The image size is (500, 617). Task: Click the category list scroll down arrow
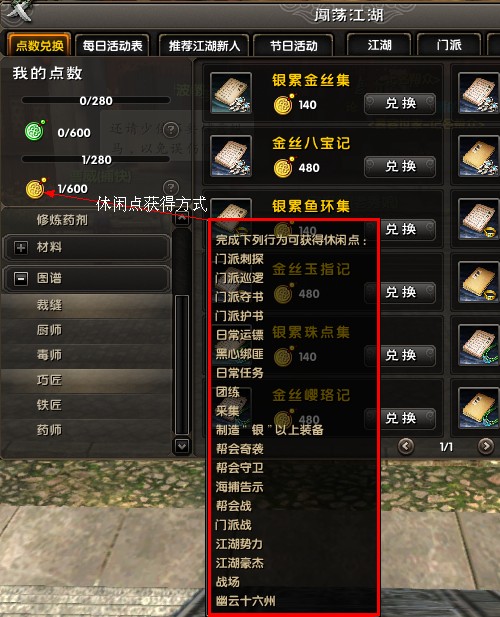(x=182, y=446)
